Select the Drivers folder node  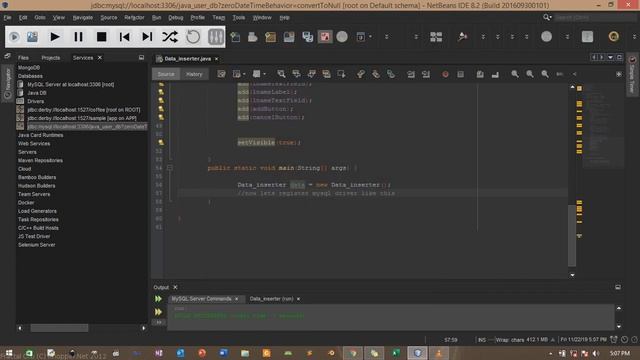pos(36,101)
